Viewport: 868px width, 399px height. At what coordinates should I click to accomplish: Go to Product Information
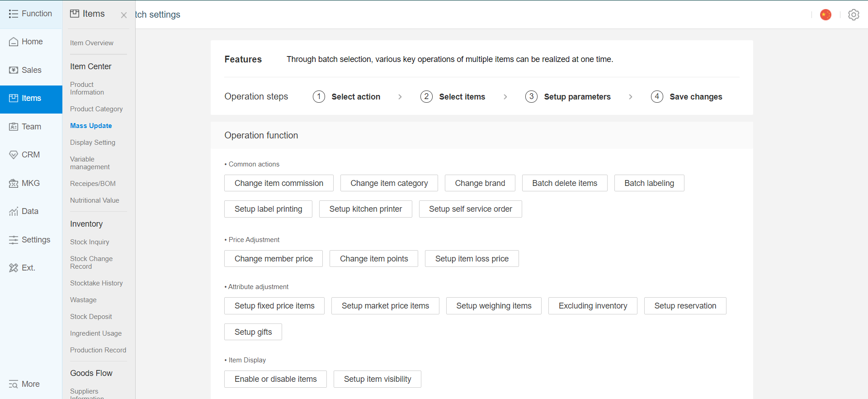[x=87, y=88]
